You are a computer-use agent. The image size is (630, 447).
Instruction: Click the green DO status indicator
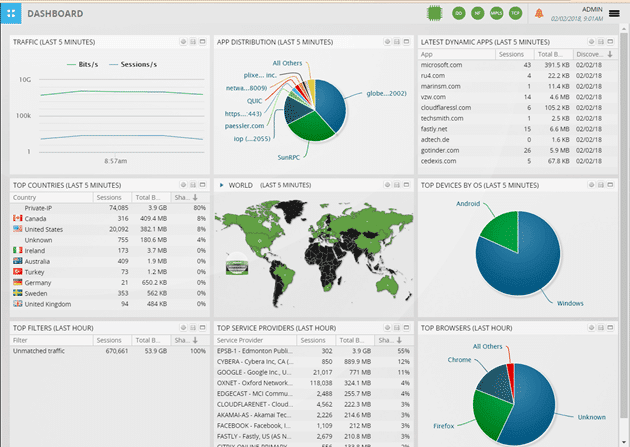[x=458, y=13]
